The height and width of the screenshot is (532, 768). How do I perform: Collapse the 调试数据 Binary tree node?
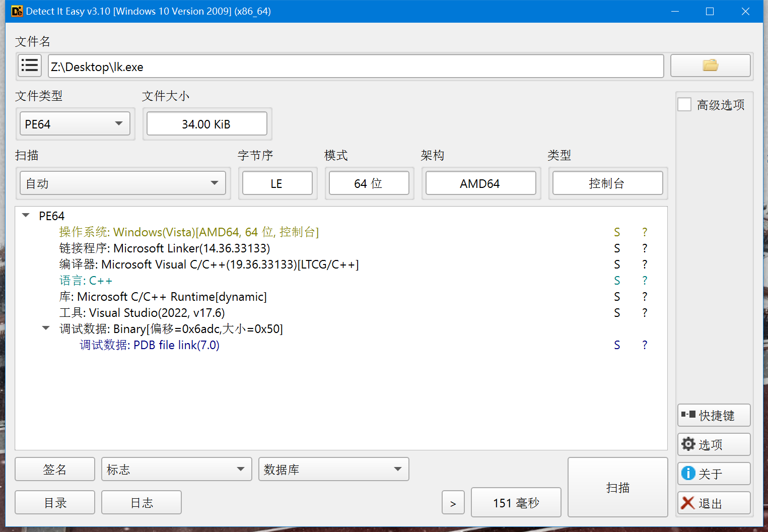[46, 328]
